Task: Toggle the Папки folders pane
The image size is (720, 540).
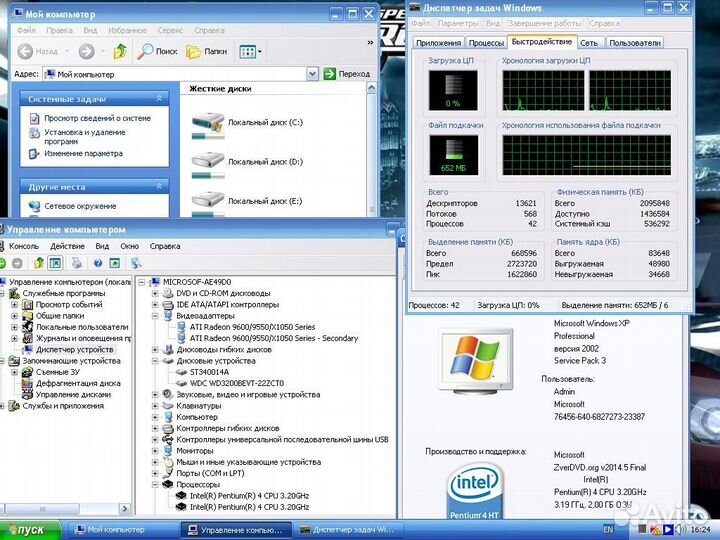Action: coord(207,51)
